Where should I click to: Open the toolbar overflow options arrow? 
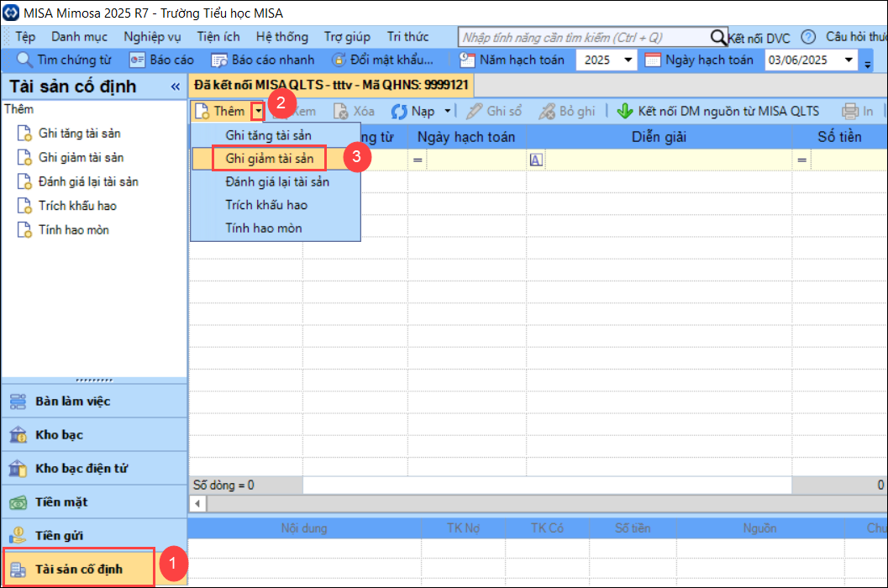tap(868, 65)
